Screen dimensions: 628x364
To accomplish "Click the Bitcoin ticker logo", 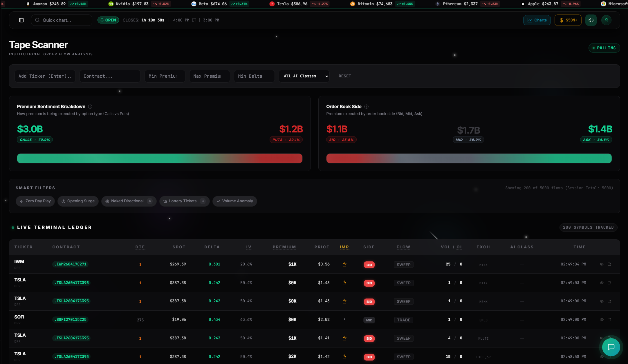I will (x=352, y=4).
